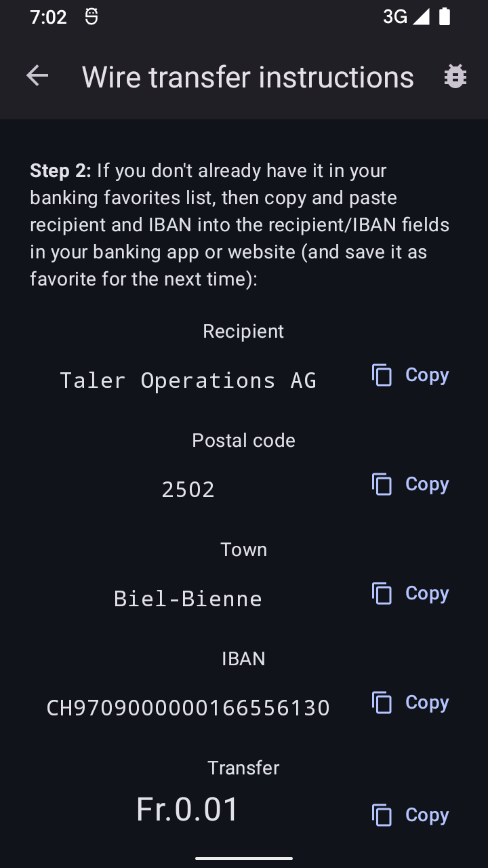Tap the Postal code field label
The image size is (488, 868).
243,441
